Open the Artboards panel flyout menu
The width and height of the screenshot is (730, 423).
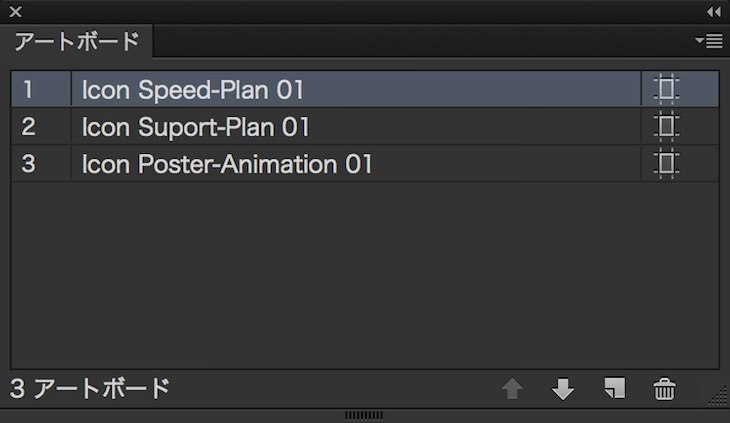click(x=709, y=41)
